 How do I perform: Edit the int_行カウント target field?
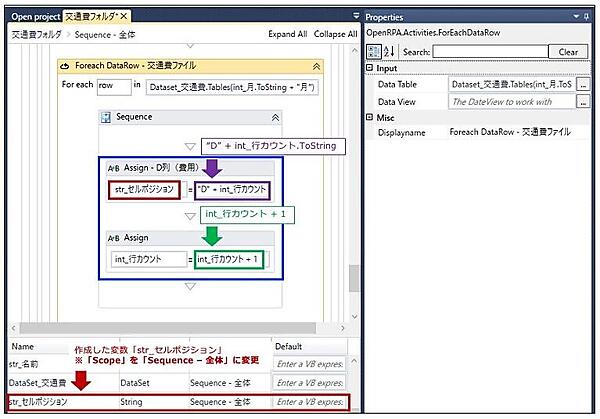click(149, 260)
